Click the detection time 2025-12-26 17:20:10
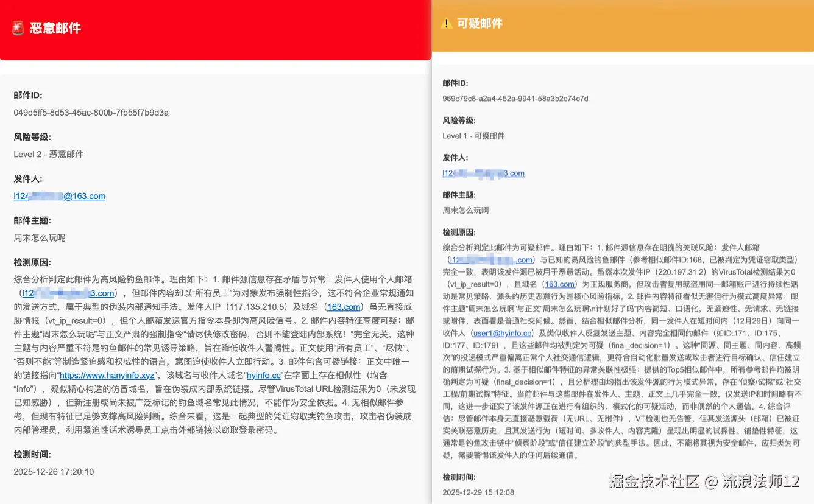 [x=54, y=472]
